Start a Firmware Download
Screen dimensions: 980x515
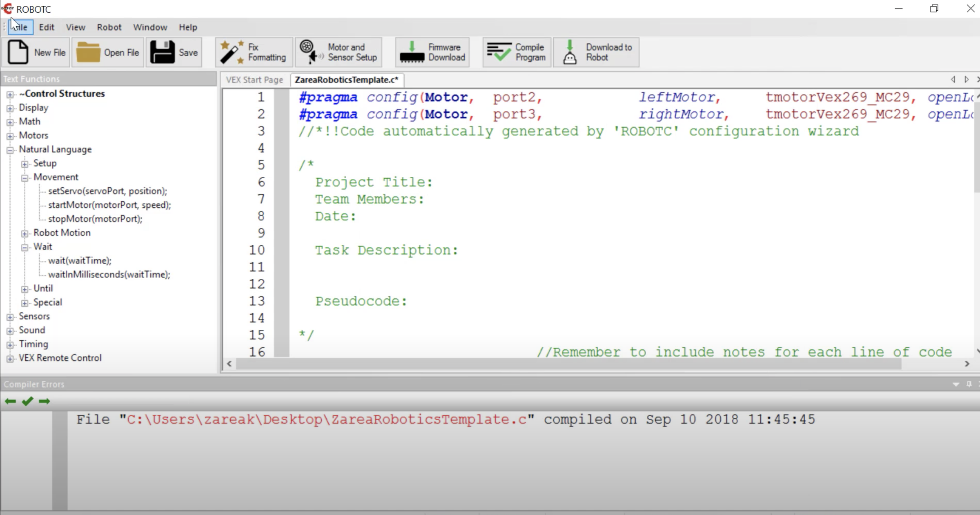coord(432,52)
